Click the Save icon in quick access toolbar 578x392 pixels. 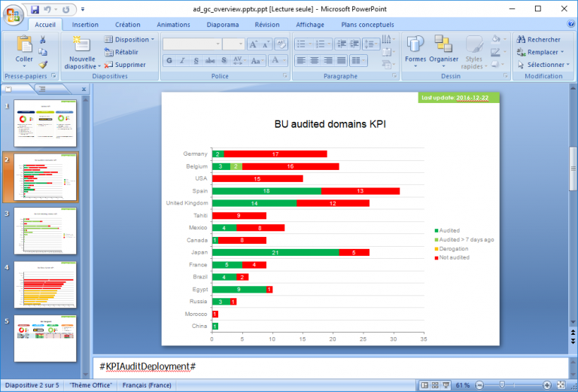(35, 9)
